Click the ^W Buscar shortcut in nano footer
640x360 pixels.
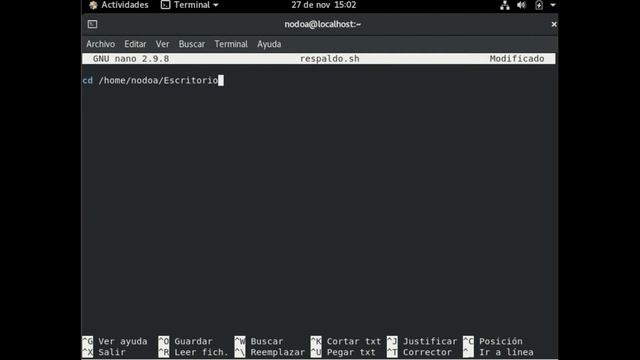click(x=259, y=341)
